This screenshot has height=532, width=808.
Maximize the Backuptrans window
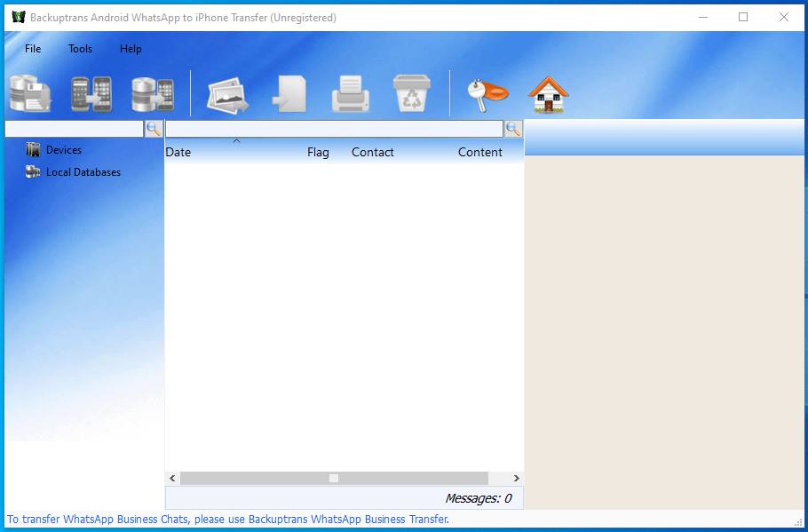(743, 18)
